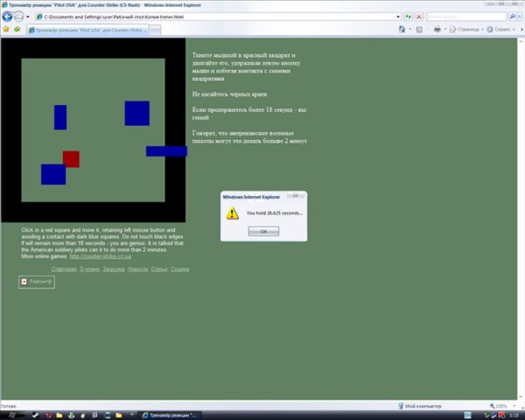Click the Print toolbar icon

(x=437, y=30)
